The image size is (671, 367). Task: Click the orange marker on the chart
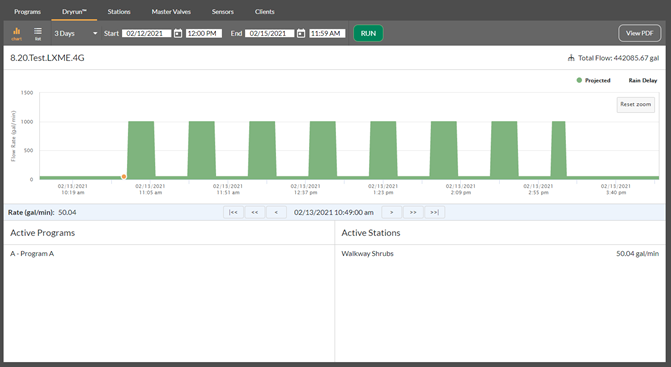tap(124, 177)
